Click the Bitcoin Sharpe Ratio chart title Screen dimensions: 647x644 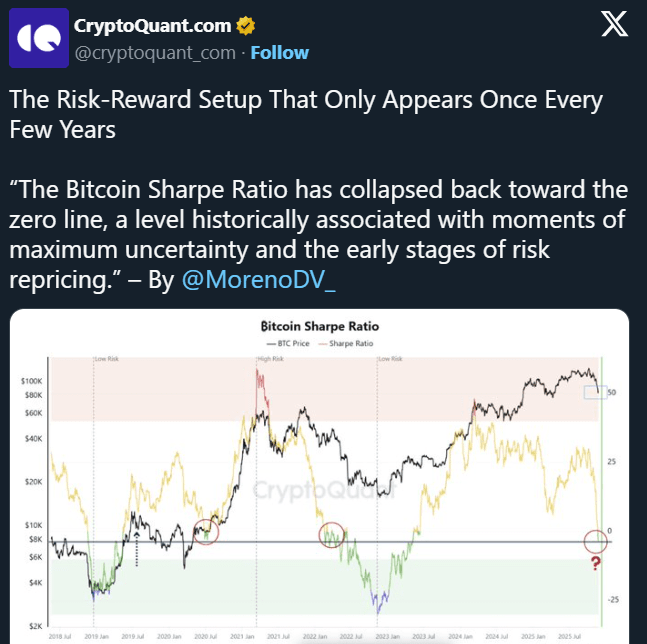tap(319, 326)
